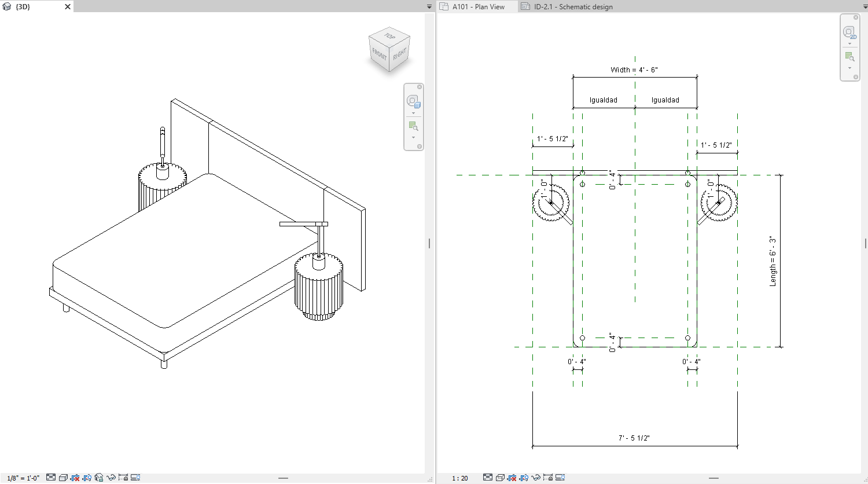Close the plan view navigation bar
868x484 pixels.
click(856, 17)
